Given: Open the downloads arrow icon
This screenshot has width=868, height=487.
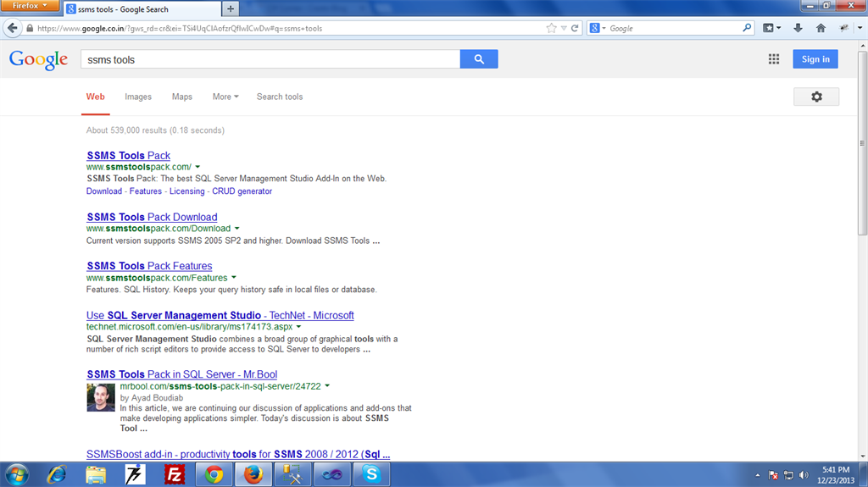Looking at the screenshot, I should pos(798,28).
